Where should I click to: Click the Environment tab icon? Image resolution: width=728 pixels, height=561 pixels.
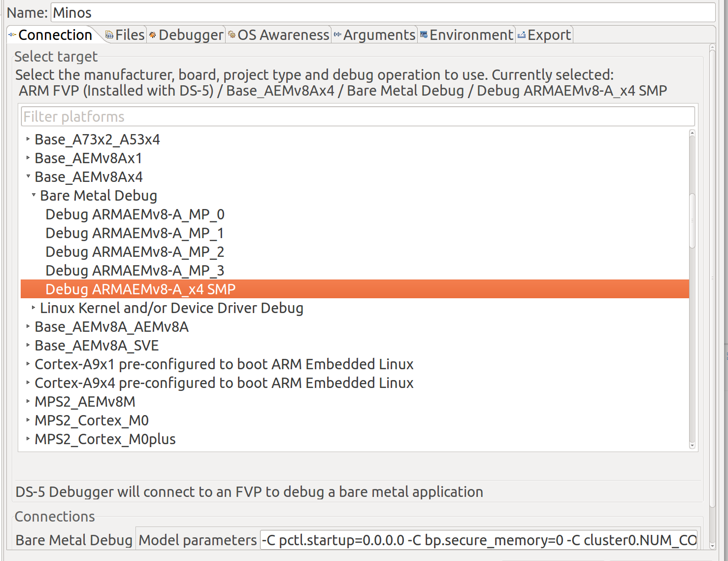(423, 35)
